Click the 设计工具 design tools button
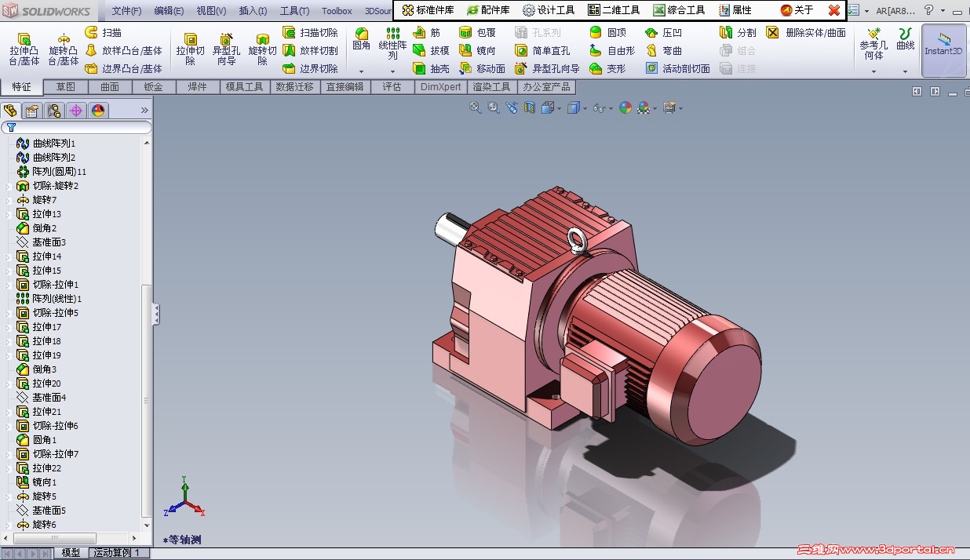The width and height of the screenshot is (970, 560). coord(549,10)
